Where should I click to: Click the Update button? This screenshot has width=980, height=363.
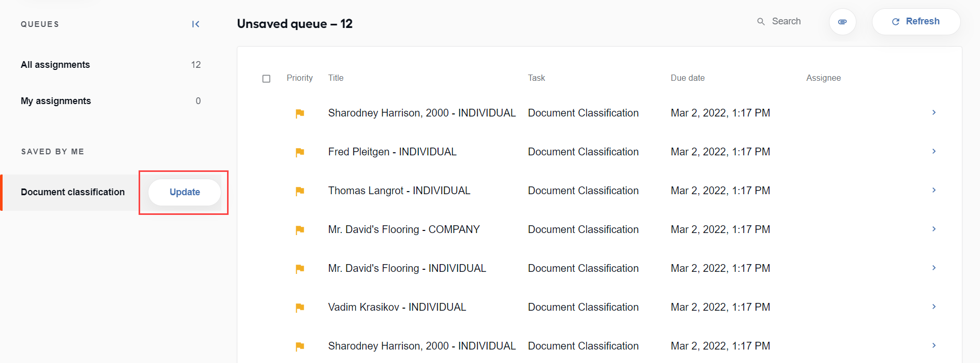pyautogui.click(x=185, y=192)
